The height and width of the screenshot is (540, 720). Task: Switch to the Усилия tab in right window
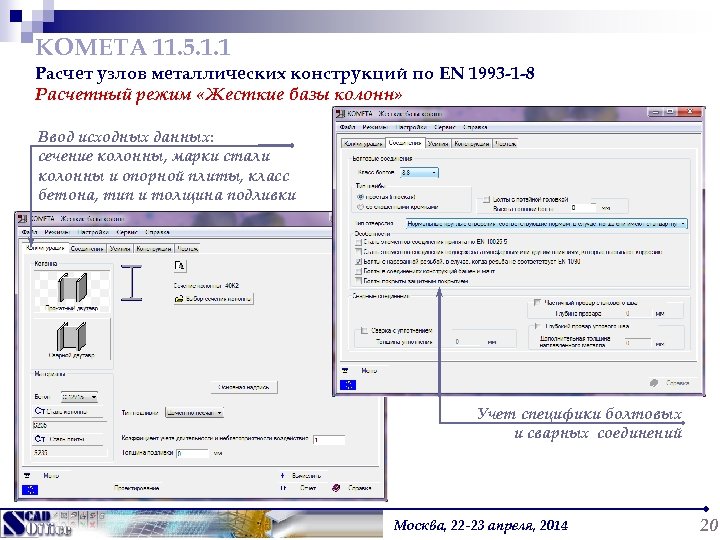[438, 144]
